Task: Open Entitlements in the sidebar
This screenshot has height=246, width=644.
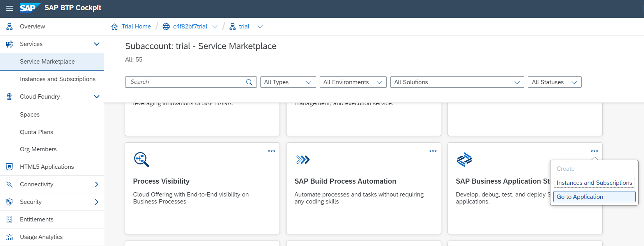Action: 37,219
